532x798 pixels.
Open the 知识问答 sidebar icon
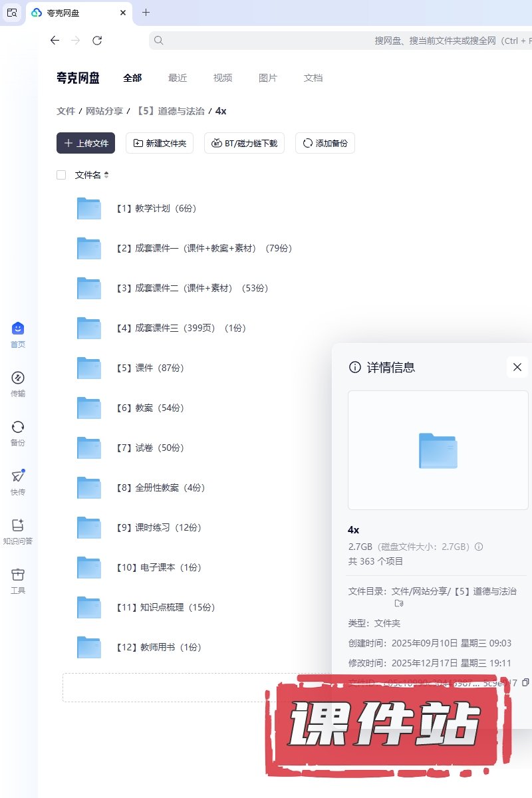coord(18,525)
